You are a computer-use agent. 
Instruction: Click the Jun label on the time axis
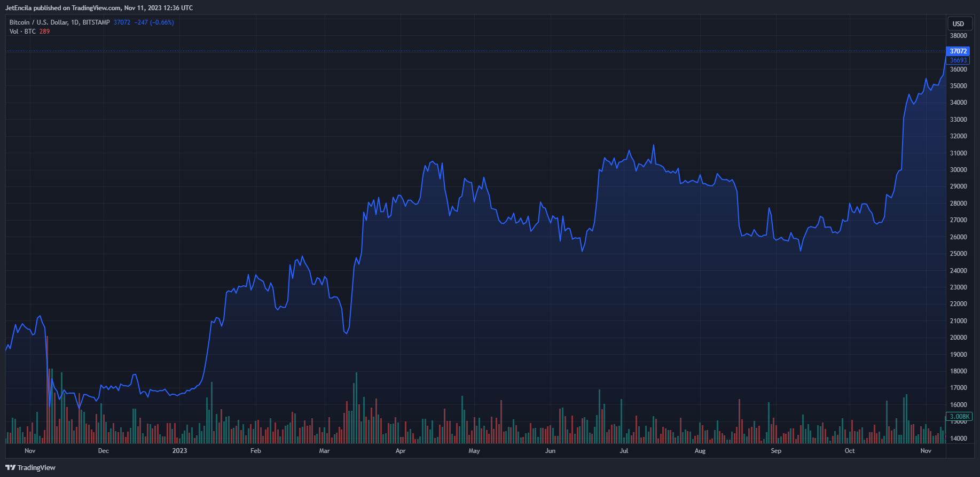pyautogui.click(x=550, y=451)
